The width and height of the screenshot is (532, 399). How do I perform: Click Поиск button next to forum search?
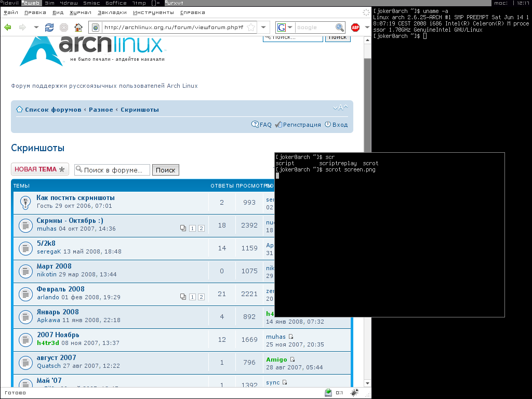pyautogui.click(x=166, y=170)
